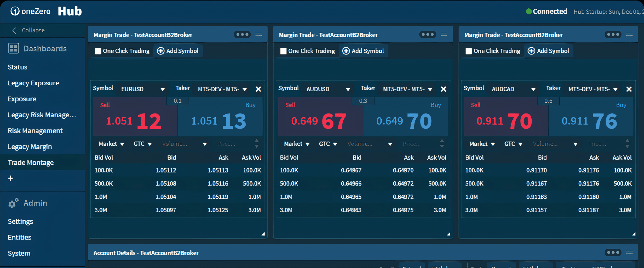Image resolution: width=644 pixels, height=268 pixels.
Task: Open the AUDUSD symbol dropdown
Action: pos(328,89)
